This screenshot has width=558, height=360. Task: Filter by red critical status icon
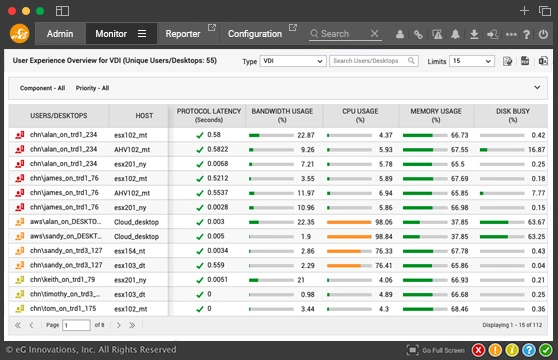click(x=478, y=350)
